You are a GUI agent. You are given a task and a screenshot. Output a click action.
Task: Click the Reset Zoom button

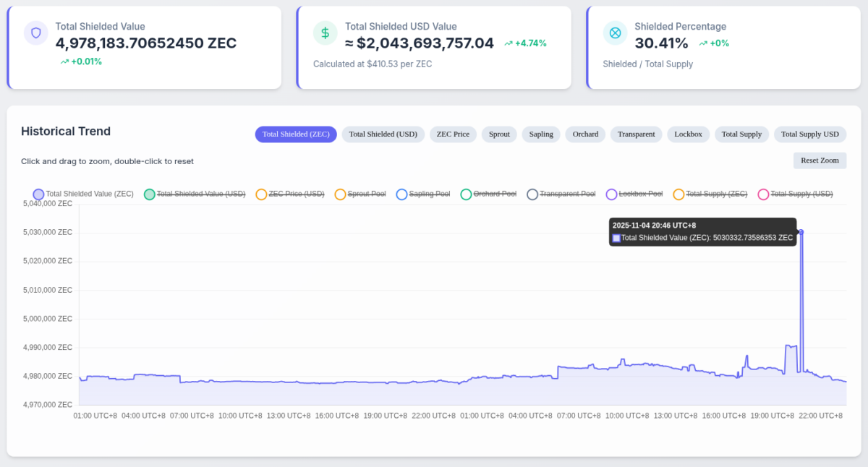tap(820, 160)
